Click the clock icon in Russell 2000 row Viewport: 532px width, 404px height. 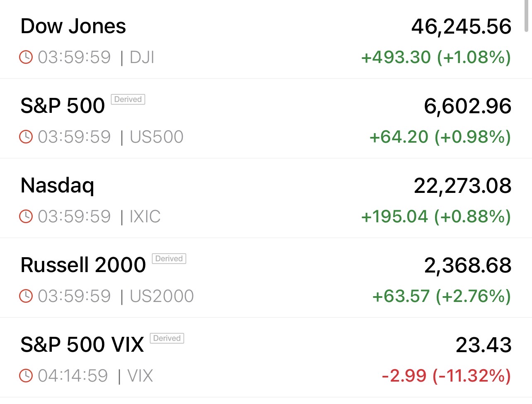(x=26, y=296)
